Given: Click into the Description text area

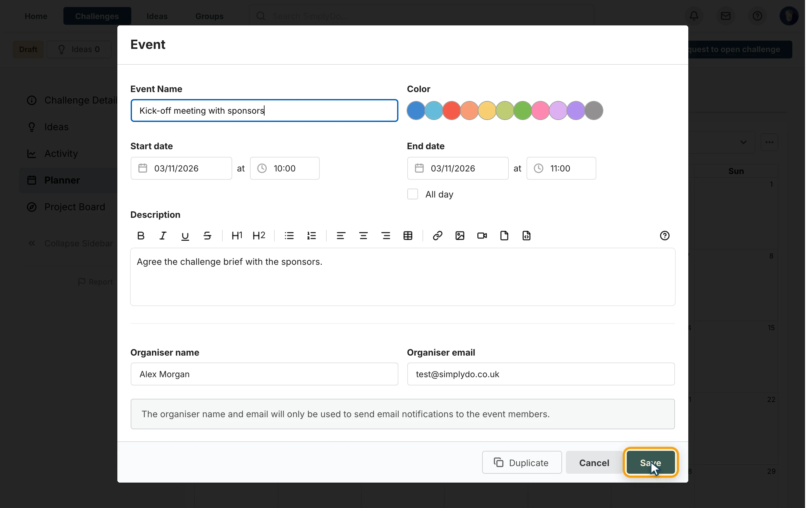Looking at the screenshot, I should tap(403, 277).
